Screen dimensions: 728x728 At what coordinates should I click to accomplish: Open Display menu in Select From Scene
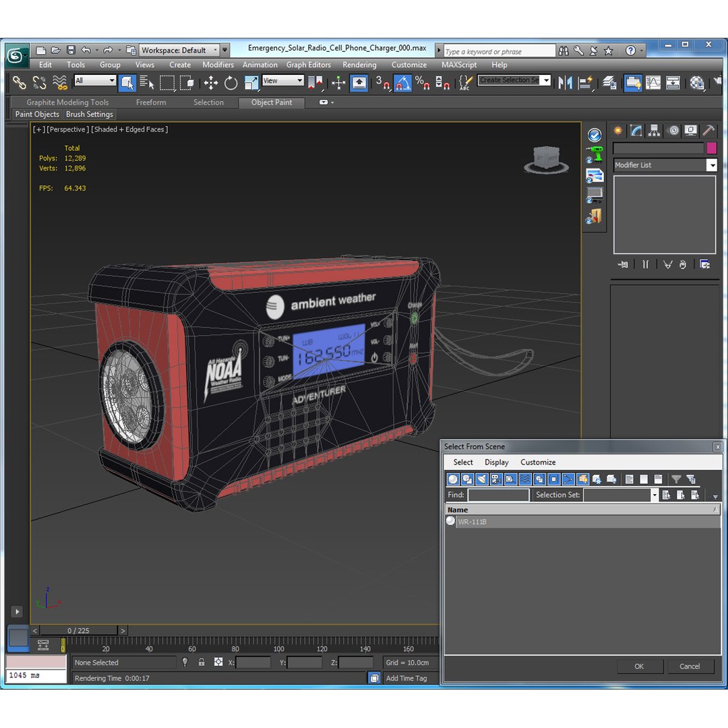pyautogui.click(x=496, y=462)
